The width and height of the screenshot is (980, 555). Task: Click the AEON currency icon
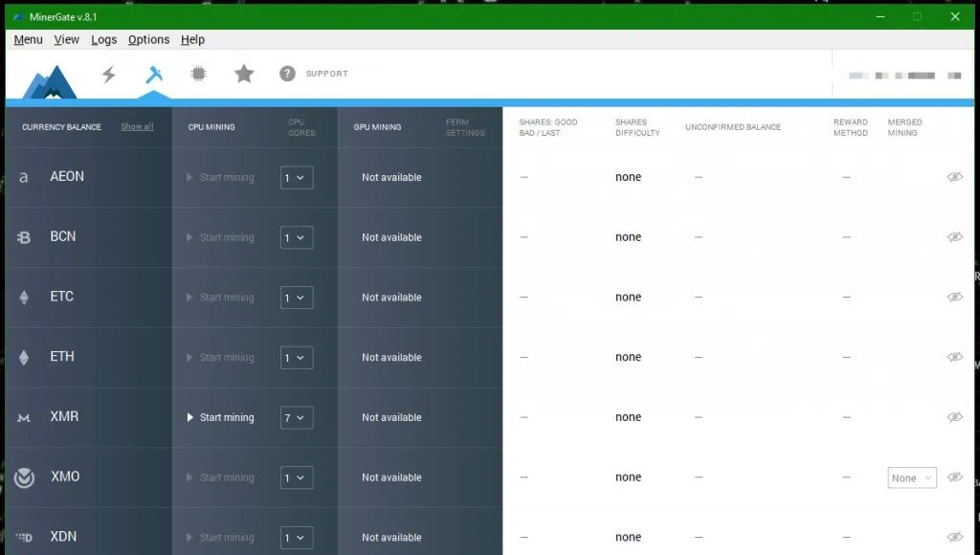23,177
